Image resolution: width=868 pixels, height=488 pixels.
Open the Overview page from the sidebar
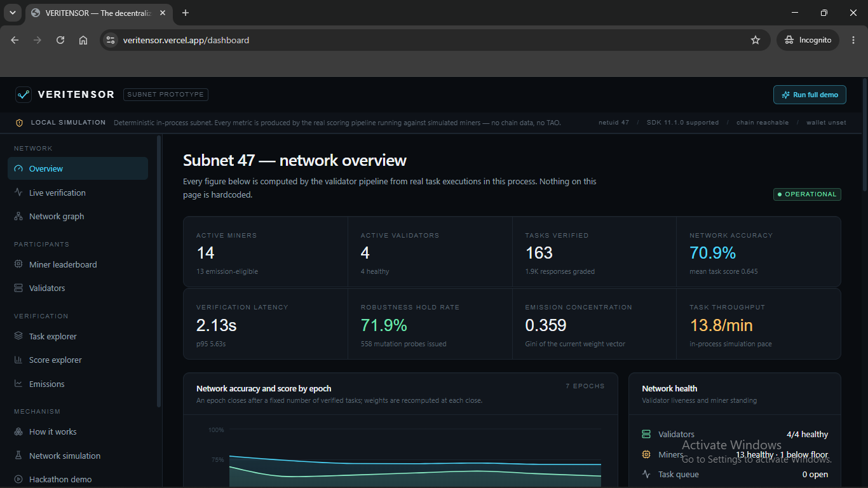(x=78, y=168)
